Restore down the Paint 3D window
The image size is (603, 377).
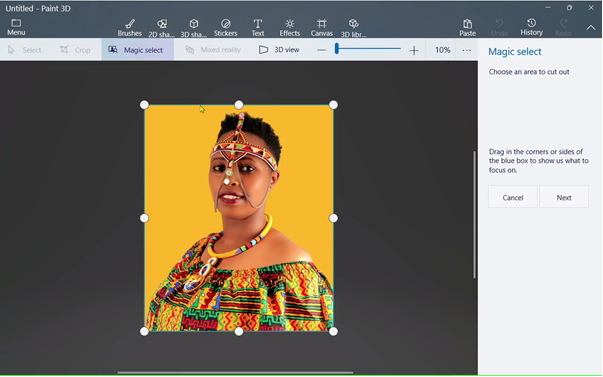(x=569, y=8)
